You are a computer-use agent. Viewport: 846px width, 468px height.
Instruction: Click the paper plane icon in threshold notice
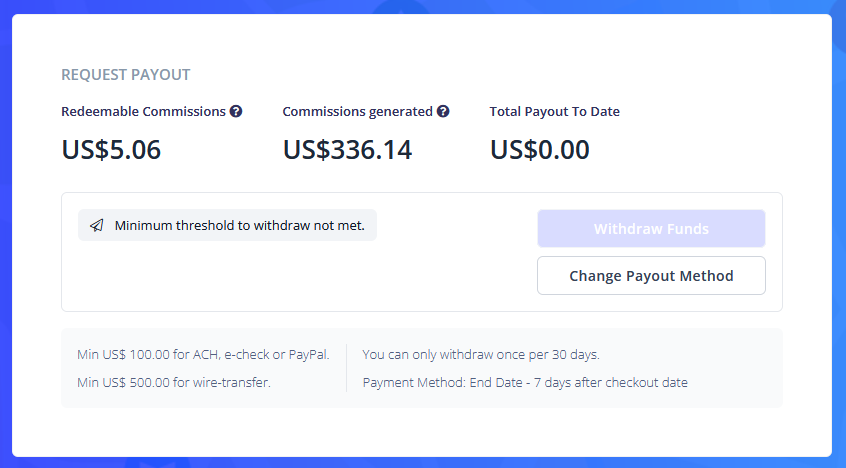pos(97,225)
